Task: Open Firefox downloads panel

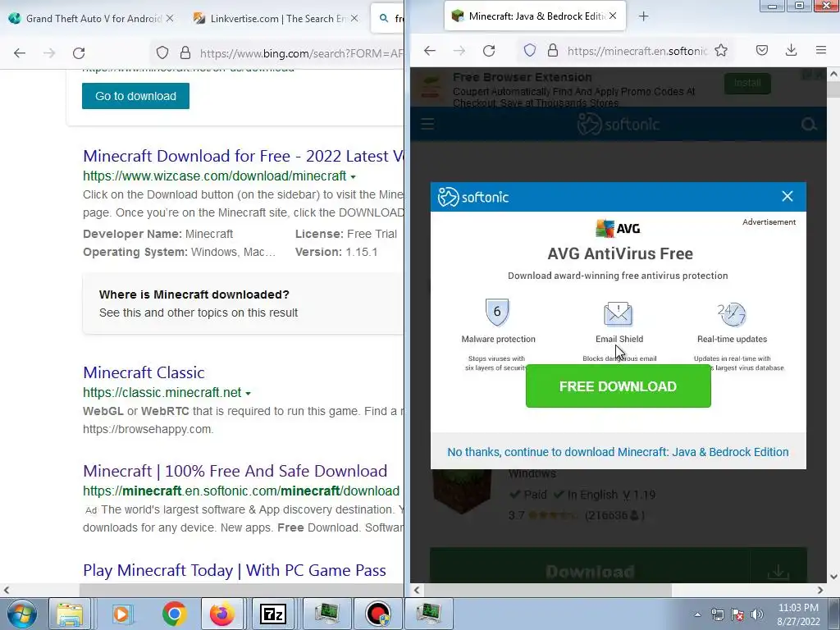Action: [792, 50]
